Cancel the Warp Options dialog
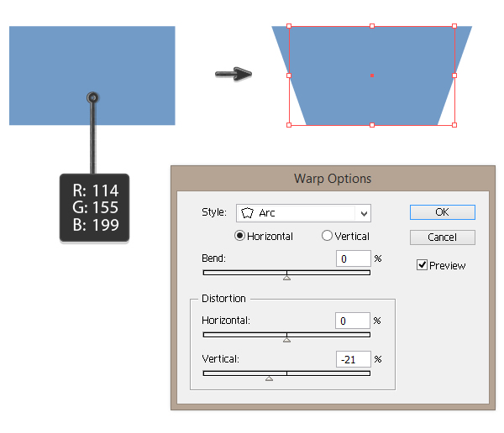 coord(443,237)
